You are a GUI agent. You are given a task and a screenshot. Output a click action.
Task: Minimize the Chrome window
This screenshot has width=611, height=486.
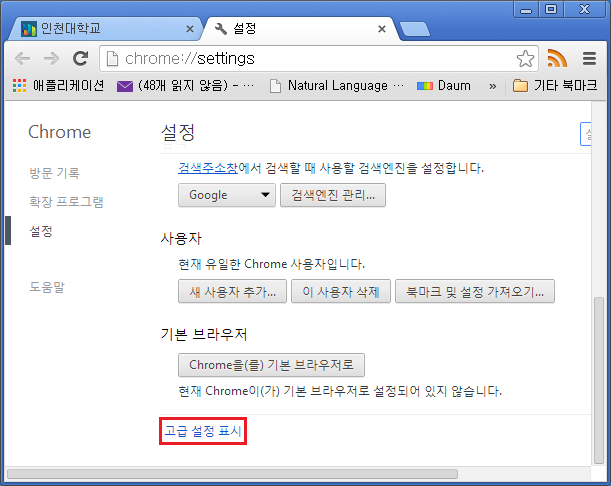tap(526, 9)
